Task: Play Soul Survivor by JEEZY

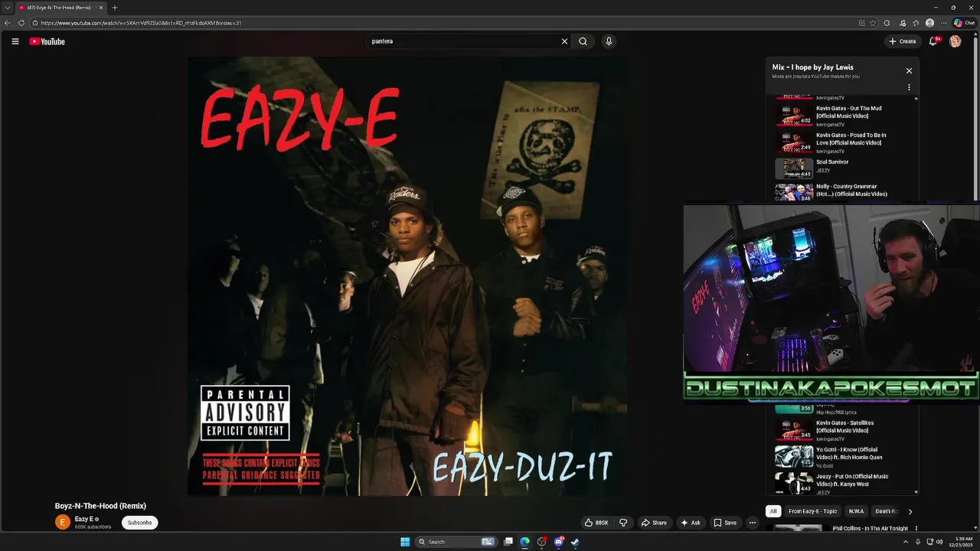Action: point(832,162)
